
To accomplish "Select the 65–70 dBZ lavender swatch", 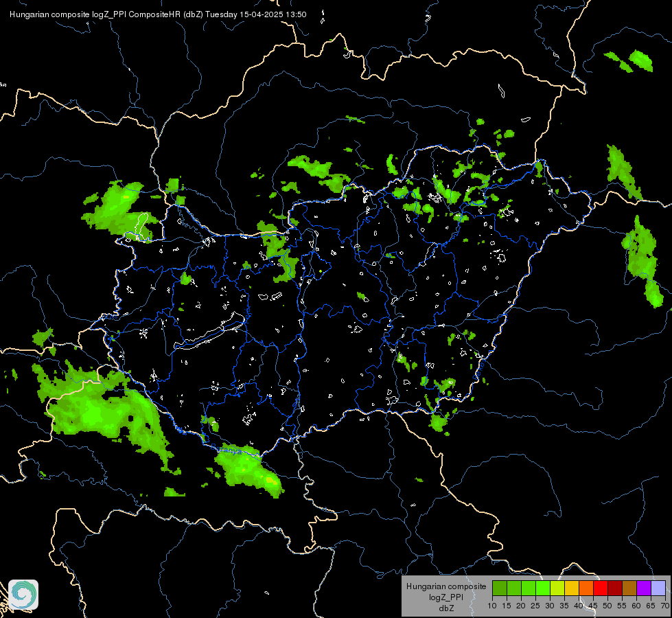I will (x=658, y=588).
